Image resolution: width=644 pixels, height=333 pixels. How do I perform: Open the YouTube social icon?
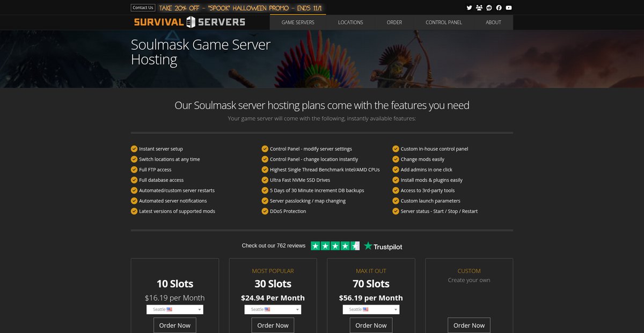[509, 8]
